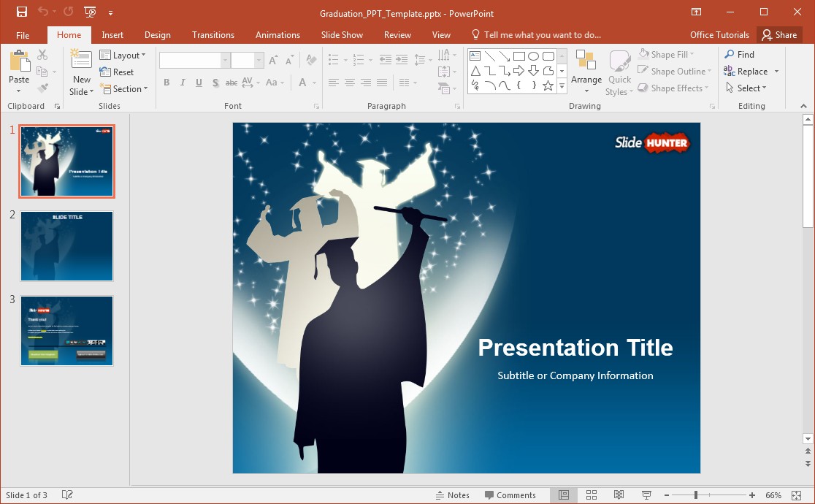The image size is (815, 504).
Task: Start slideshow from beginning in quick access toolbar
Action: click(90, 12)
